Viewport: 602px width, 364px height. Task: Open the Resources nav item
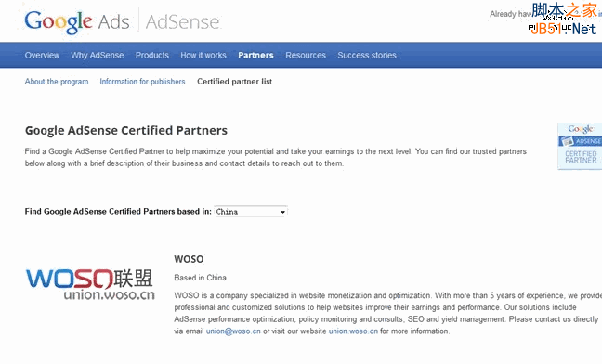(x=306, y=55)
